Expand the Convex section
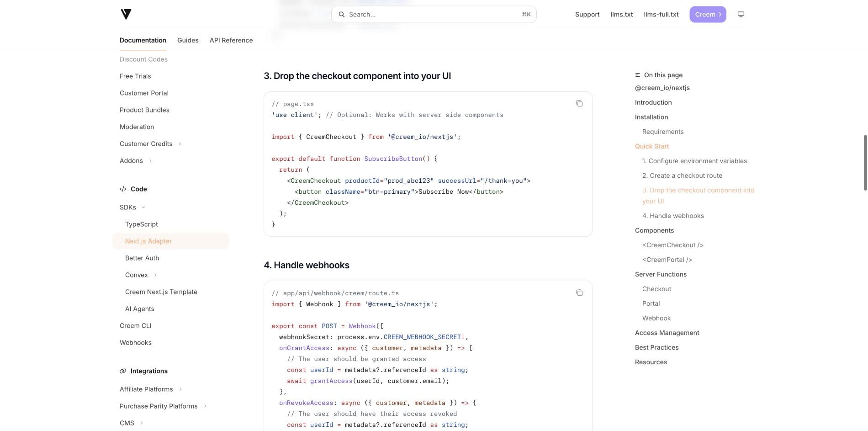Screen dimensions: 868x431 [155, 275]
